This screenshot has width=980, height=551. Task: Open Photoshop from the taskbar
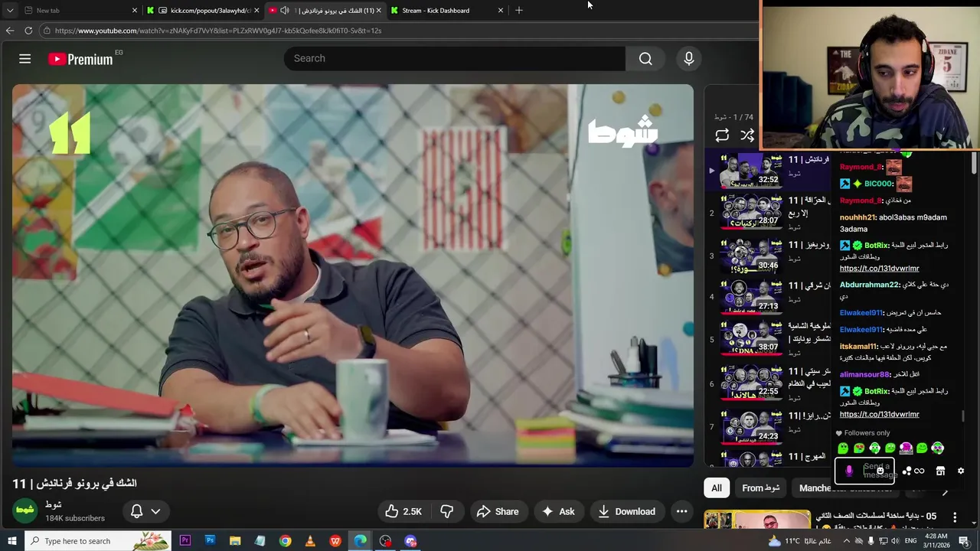click(210, 541)
